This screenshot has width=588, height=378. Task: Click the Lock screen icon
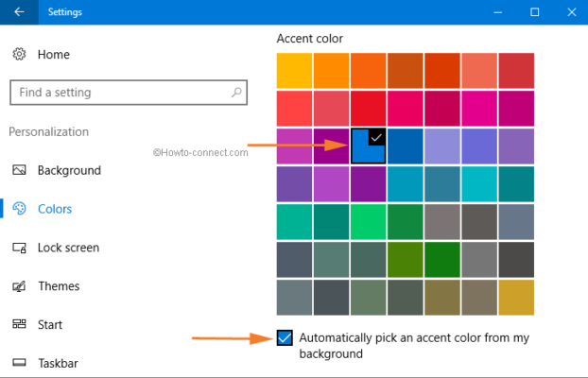[x=19, y=248]
